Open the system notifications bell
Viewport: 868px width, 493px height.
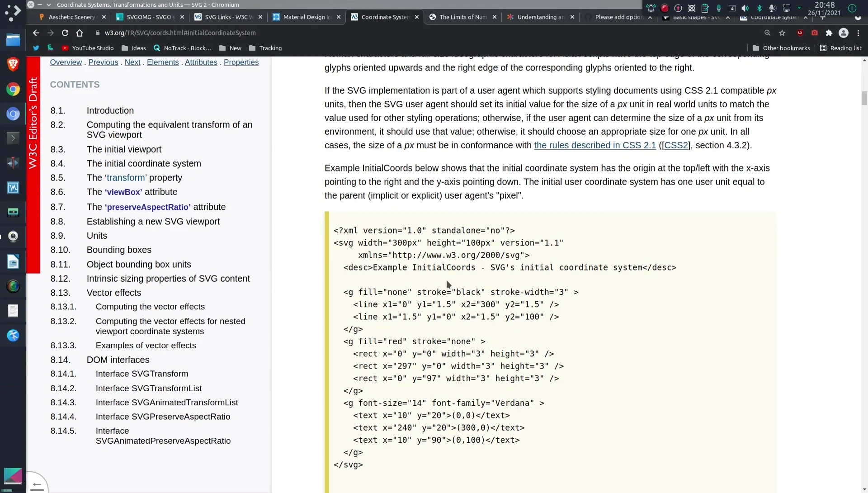coord(651,8)
